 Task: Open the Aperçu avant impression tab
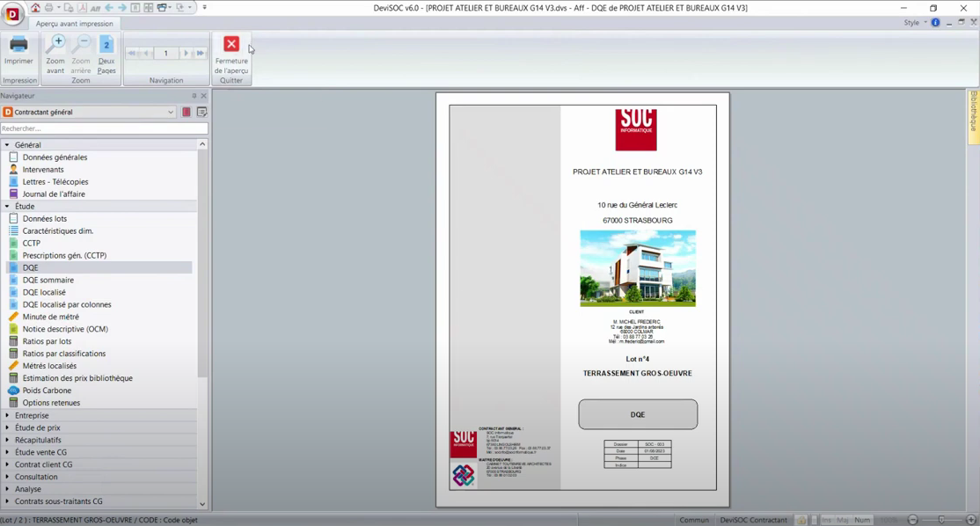pos(74,24)
